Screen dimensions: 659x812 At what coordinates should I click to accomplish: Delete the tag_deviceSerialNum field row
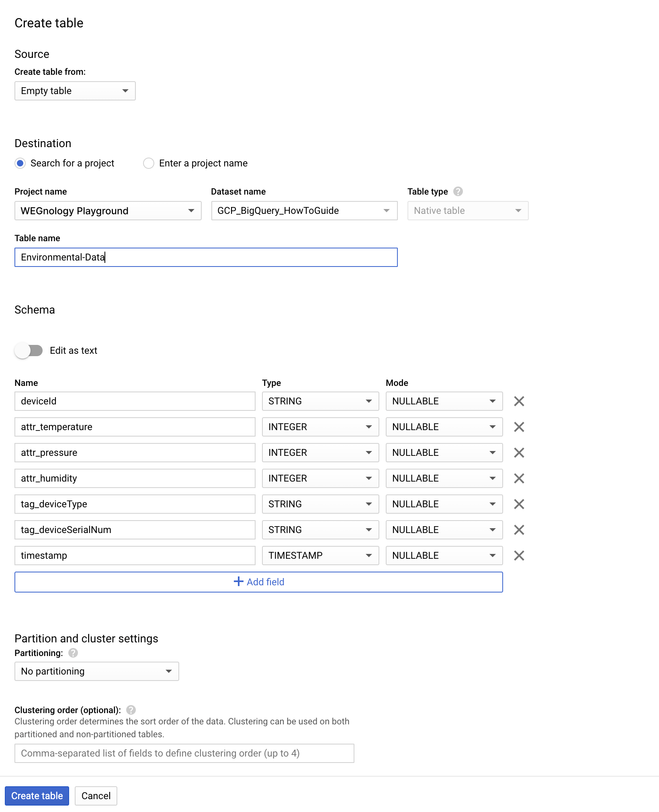[x=519, y=530]
